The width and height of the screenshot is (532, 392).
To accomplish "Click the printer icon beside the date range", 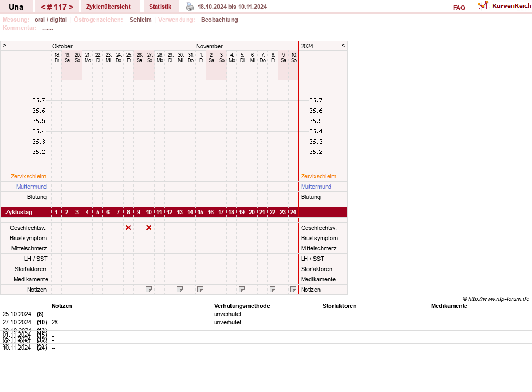I will click(190, 7).
